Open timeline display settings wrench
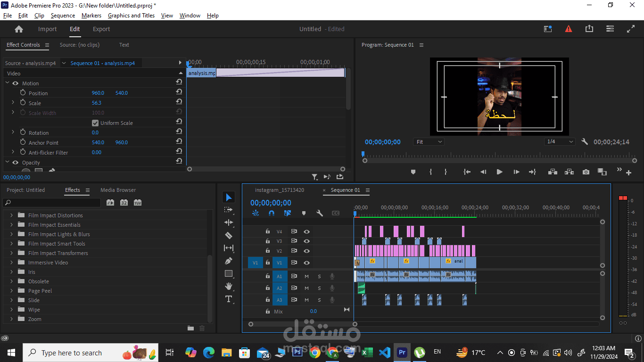The width and height of the screenshot is (644, 362). point(320,213)
